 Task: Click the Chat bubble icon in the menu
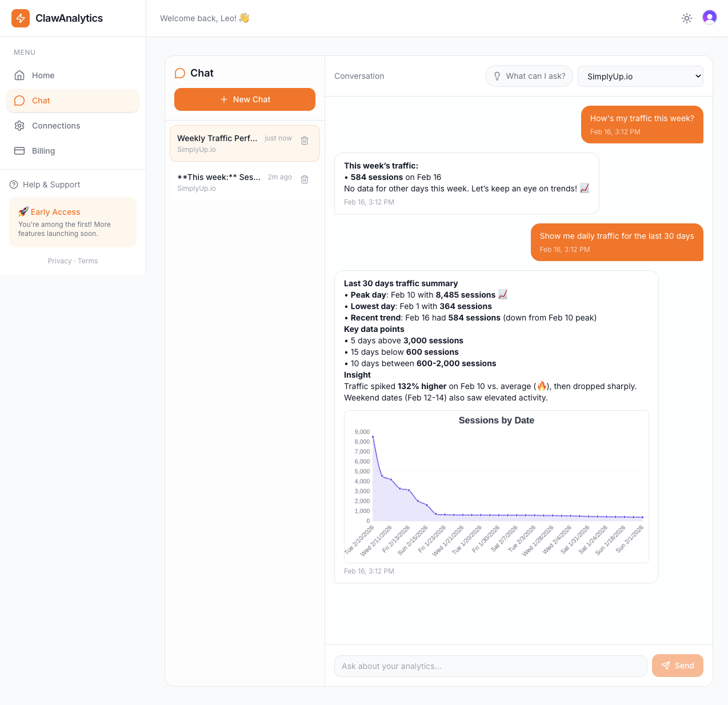point(19,101)
